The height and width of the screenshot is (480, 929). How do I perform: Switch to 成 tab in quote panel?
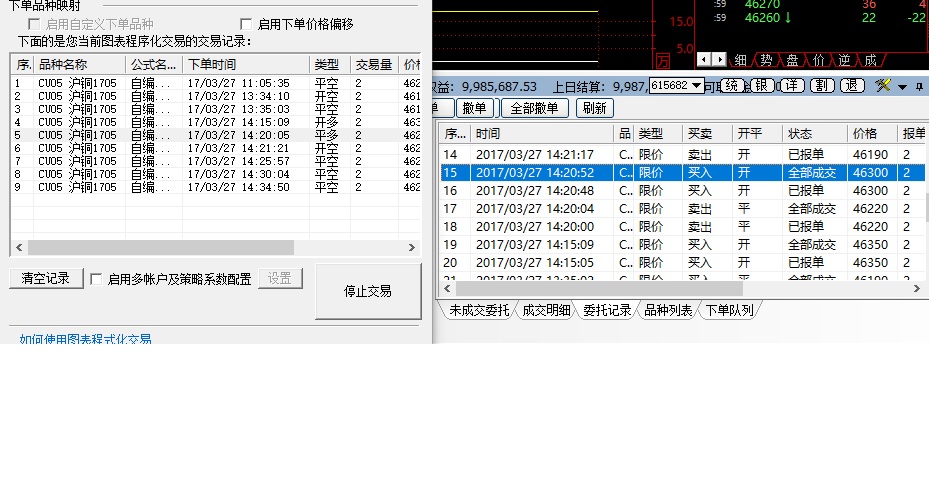click(x=870, y=60)
